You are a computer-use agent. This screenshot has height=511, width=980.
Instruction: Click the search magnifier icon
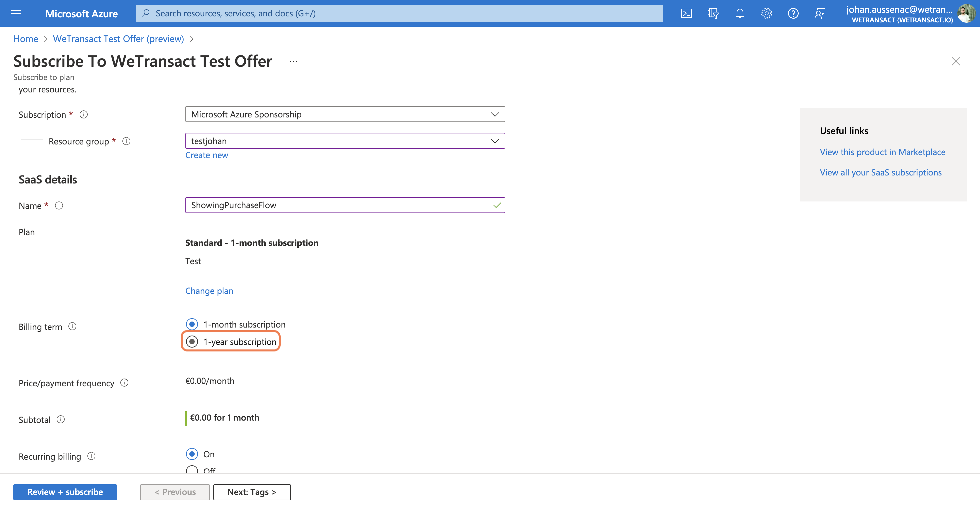click(x=145, y=13)
